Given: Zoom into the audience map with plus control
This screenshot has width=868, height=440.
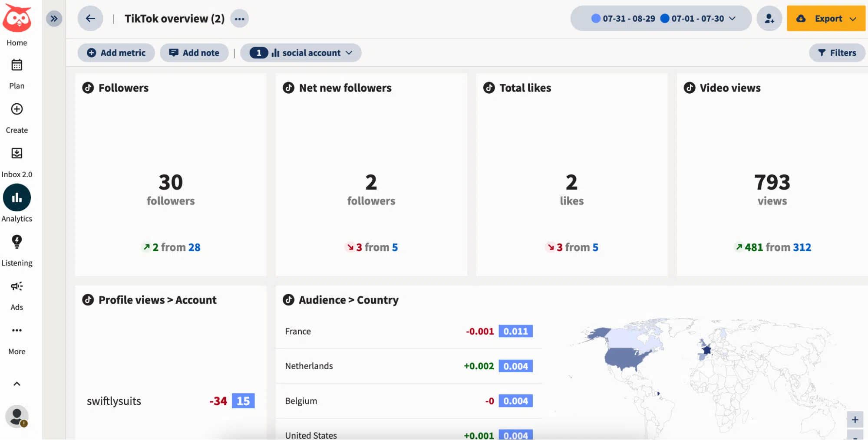Looking at the screenshot, I should (855, 420).
